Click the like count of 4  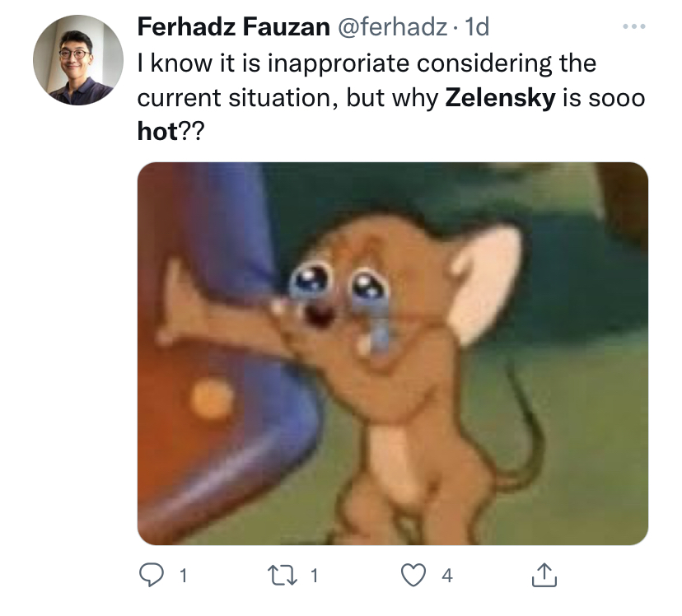click(446, 576)
